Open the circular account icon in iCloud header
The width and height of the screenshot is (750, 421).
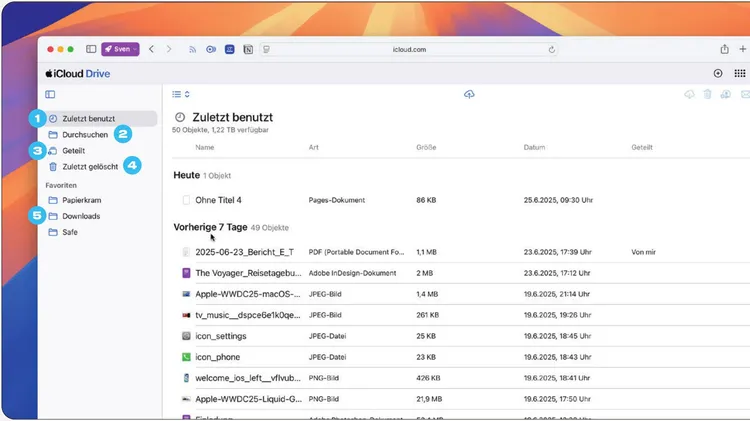click(x=717, y=73)
